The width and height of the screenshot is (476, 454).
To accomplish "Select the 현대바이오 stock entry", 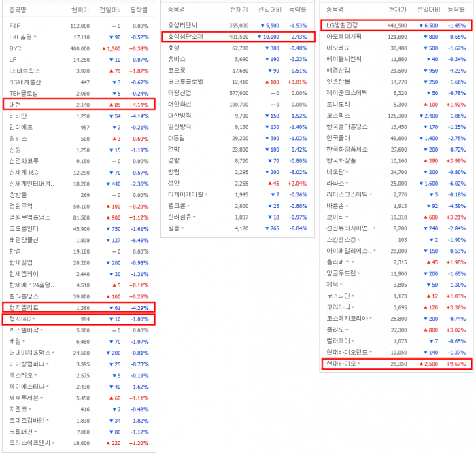I will point(341,364).
